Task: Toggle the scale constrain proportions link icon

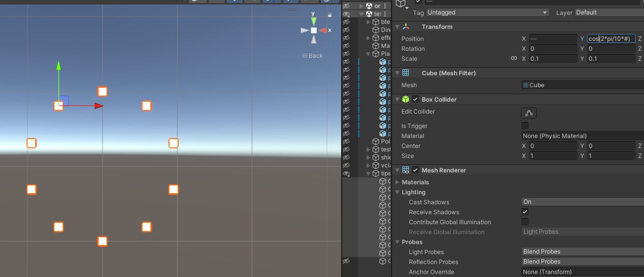Action: tap(514, 59)
